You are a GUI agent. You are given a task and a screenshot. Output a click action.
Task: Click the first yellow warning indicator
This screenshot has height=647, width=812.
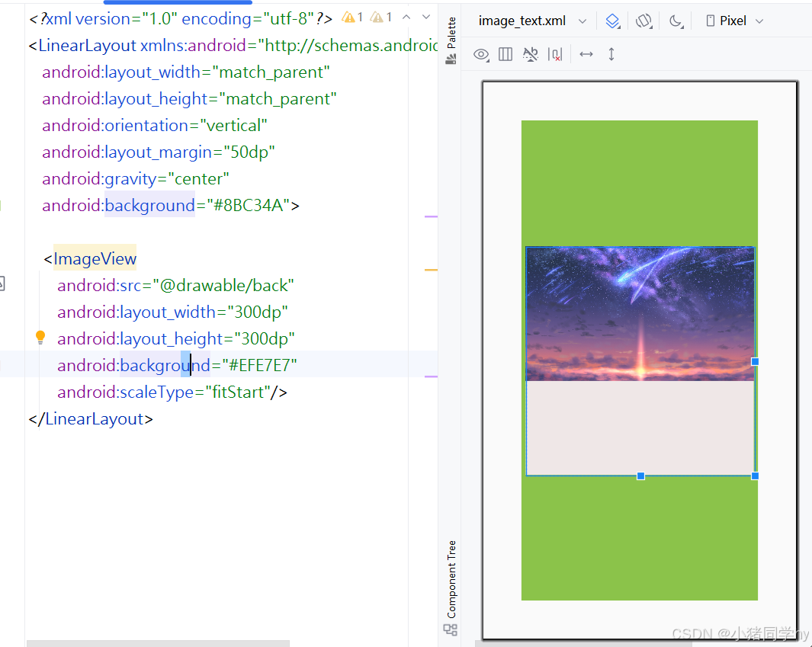coord(352,18)
